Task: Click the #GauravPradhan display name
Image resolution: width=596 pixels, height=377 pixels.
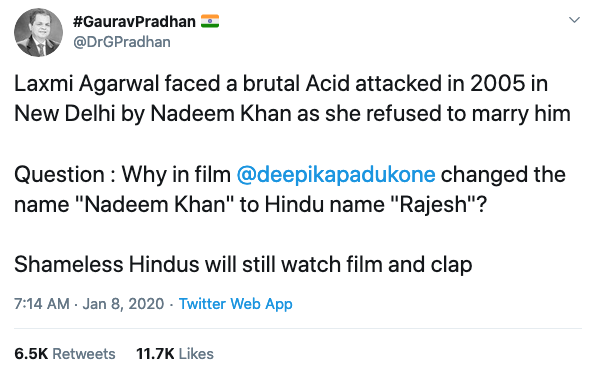Action: point(134,22)
